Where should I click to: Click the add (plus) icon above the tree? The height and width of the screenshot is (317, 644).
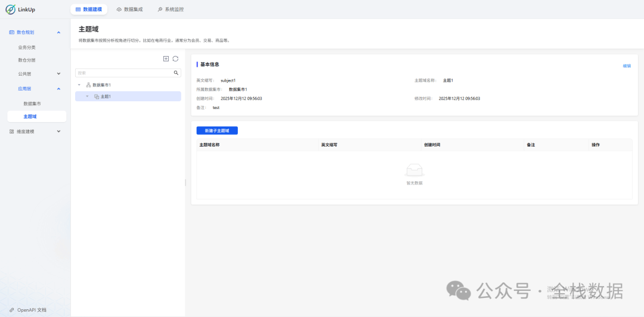pos(166,58)
